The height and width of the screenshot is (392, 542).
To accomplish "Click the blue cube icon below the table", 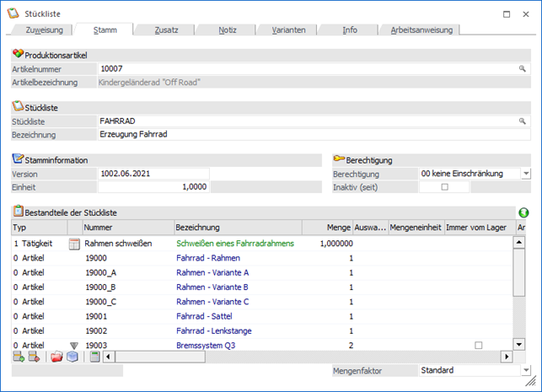I will point(72,357).
